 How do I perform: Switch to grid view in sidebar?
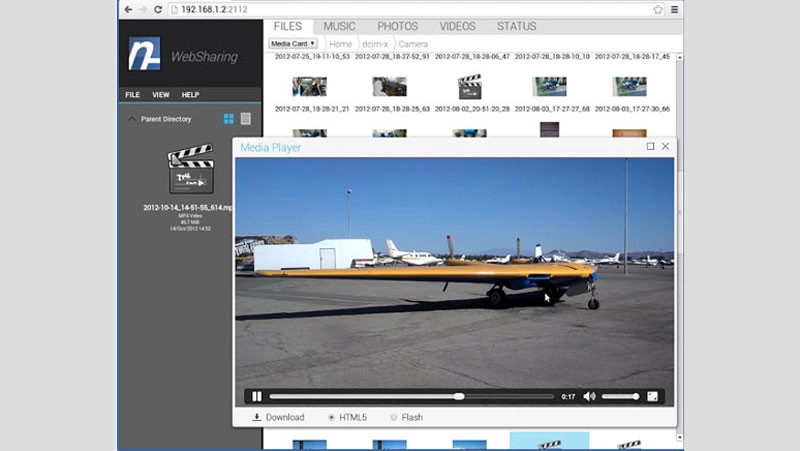click(x=228, y=119)
